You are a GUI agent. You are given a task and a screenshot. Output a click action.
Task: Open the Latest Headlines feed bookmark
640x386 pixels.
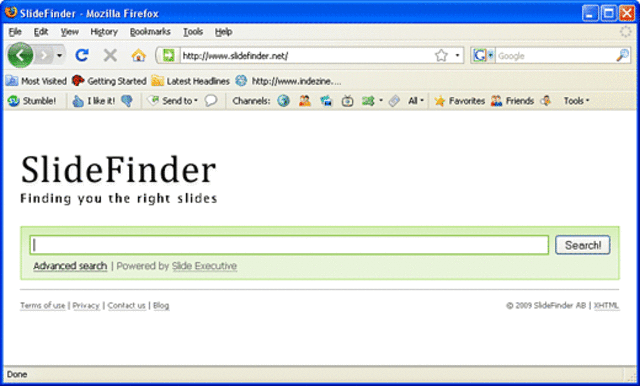(191, 81)
